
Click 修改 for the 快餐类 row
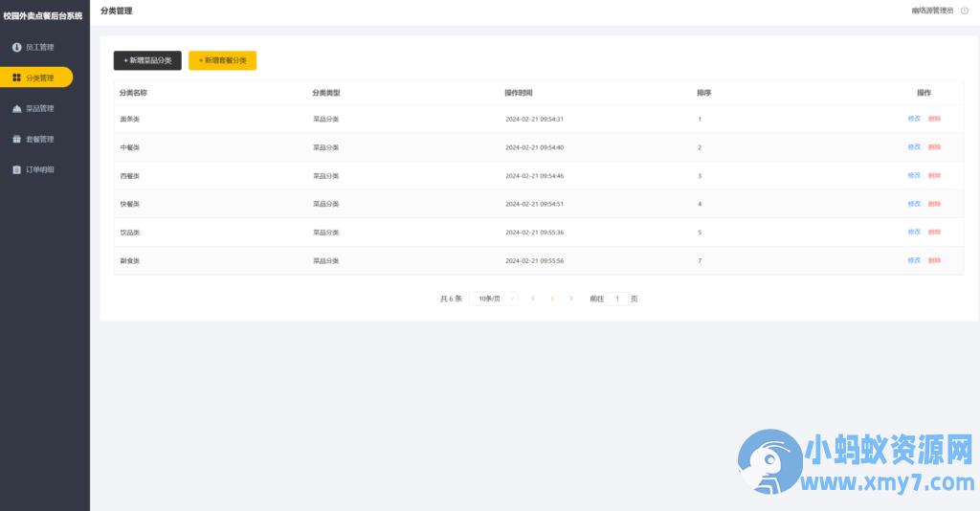click(914, 204)
